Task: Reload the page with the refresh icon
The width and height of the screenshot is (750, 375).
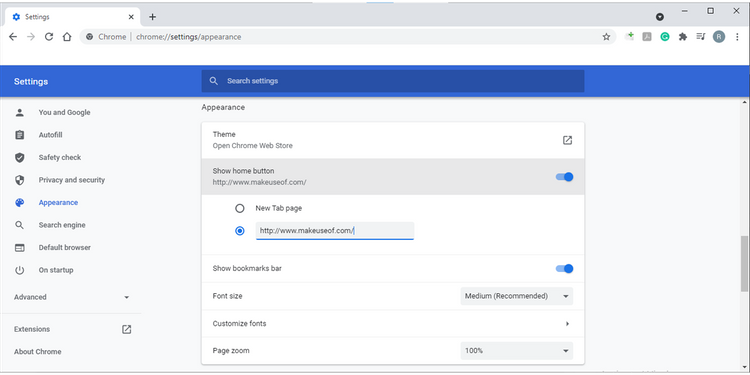Action: pyautogui.click(x=49, y=37)
